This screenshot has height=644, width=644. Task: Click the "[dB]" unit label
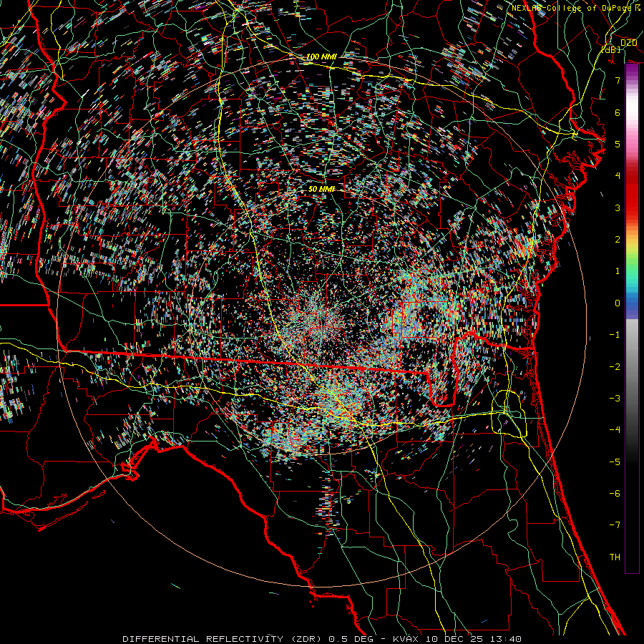pos(611,49)
